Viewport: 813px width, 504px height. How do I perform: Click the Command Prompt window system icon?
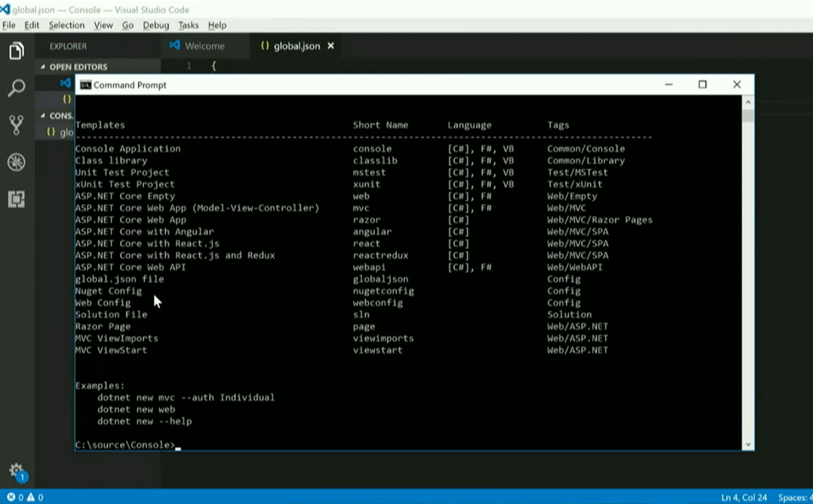[85, 85]
